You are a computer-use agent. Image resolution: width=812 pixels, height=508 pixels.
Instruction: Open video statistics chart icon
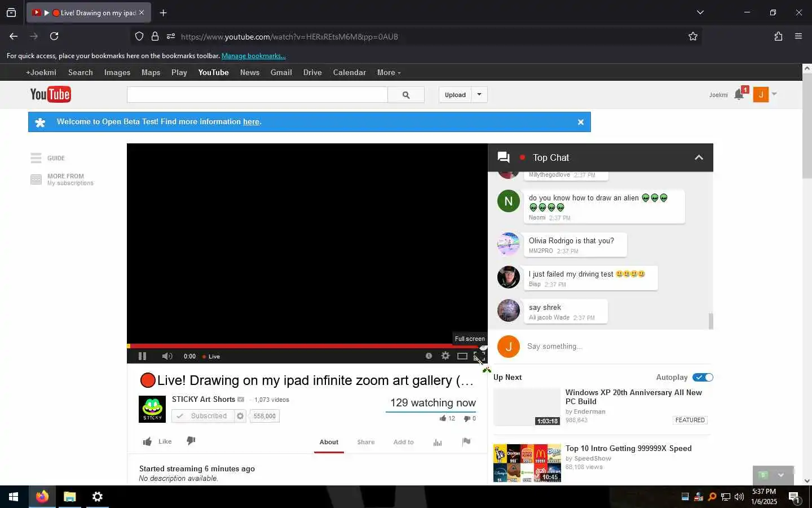click(x=438, y=442)
